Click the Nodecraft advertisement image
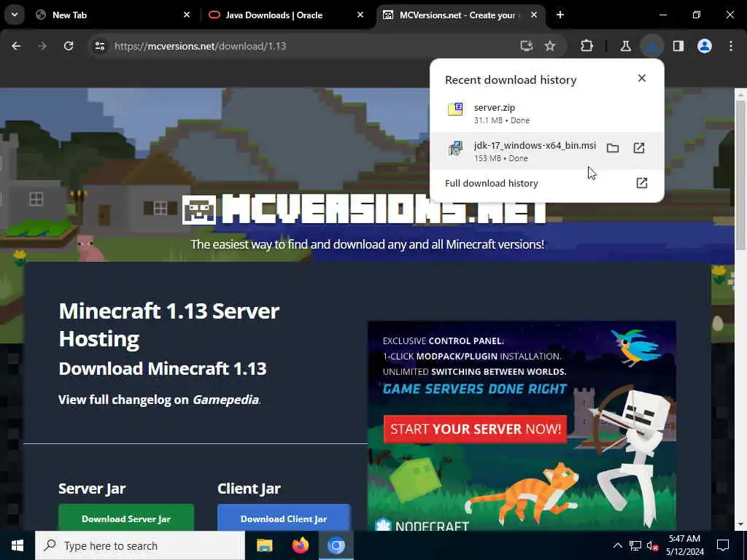Viewport: 747px width, 560px height. (522, 425)
